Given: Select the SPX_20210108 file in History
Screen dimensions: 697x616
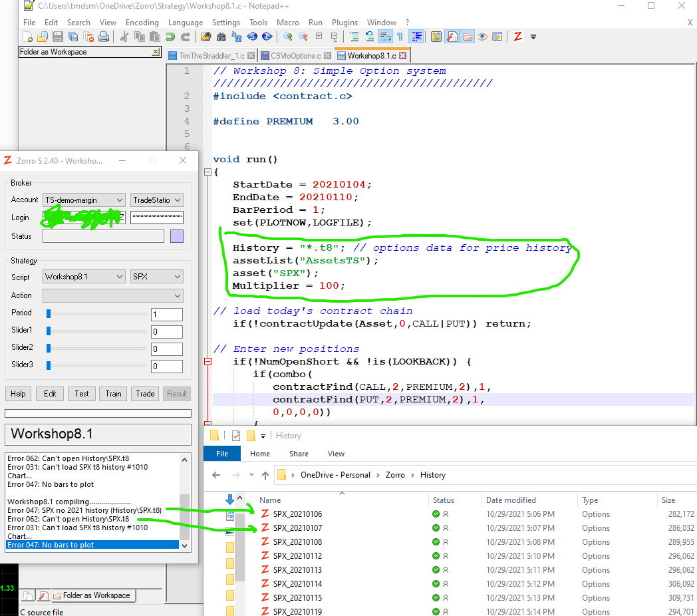Looking at the screenshot, I should click(x=297, y=541).
